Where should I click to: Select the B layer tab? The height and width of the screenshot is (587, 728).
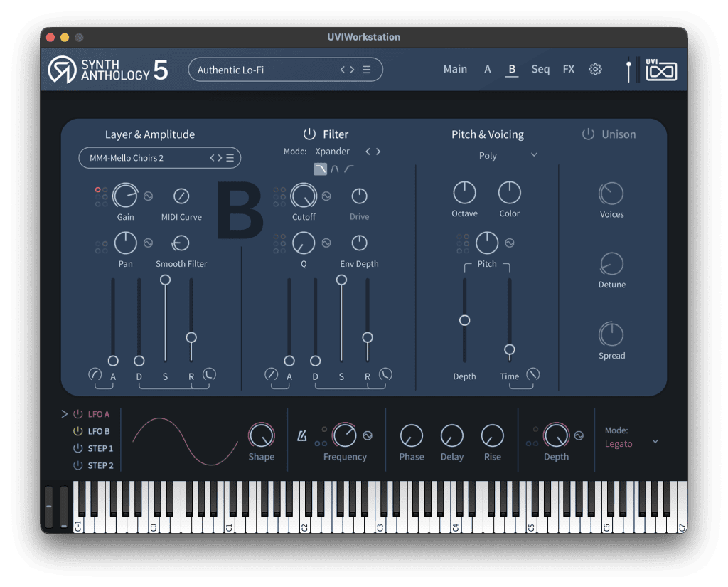tap(512, 69)
